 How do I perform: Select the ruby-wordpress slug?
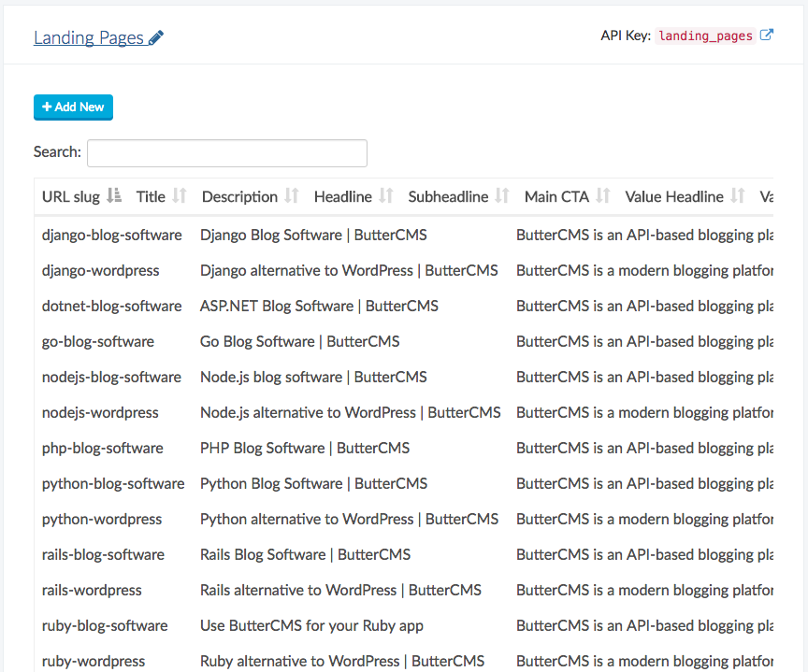94,661
